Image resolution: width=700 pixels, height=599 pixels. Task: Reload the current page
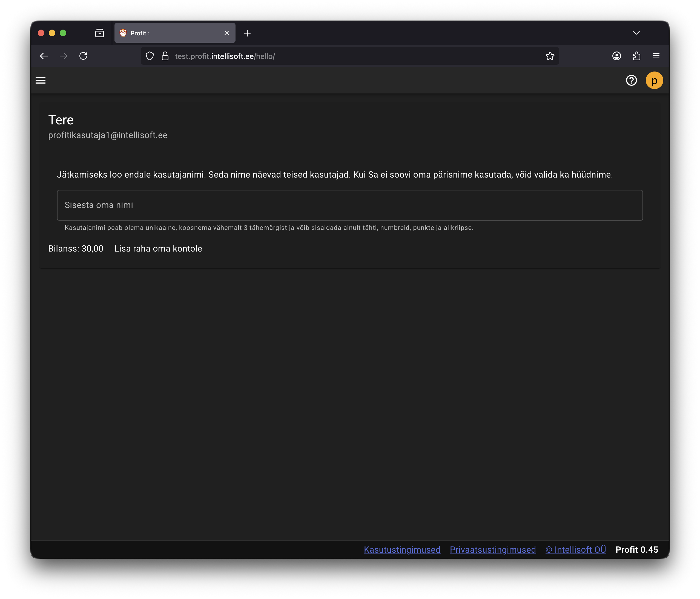(x=84, y=56)
